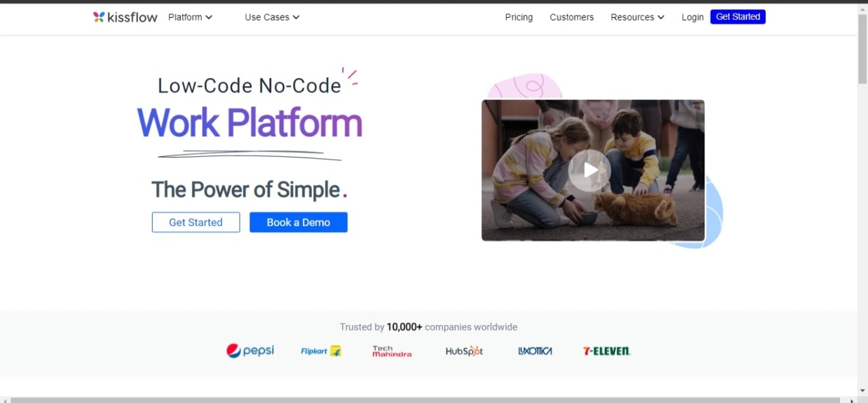Expand the Use Cases dropdown
The image size is (868, 403).
point(272,17)
